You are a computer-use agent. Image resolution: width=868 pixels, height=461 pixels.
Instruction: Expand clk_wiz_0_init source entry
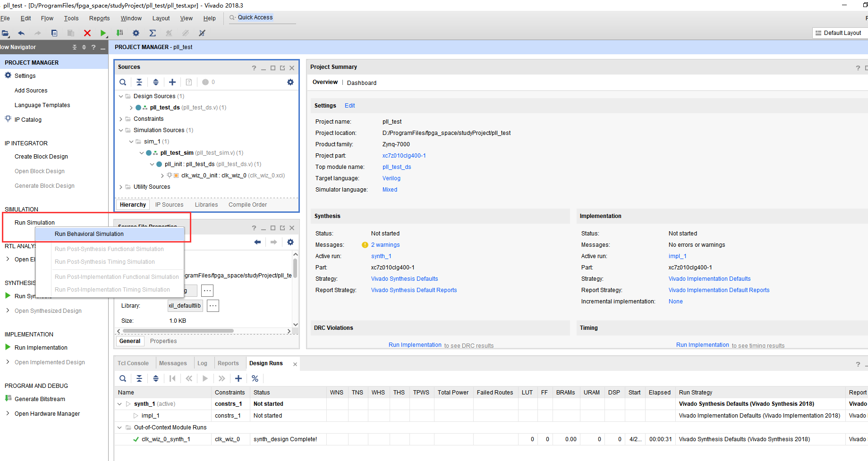tap(162, 176)
